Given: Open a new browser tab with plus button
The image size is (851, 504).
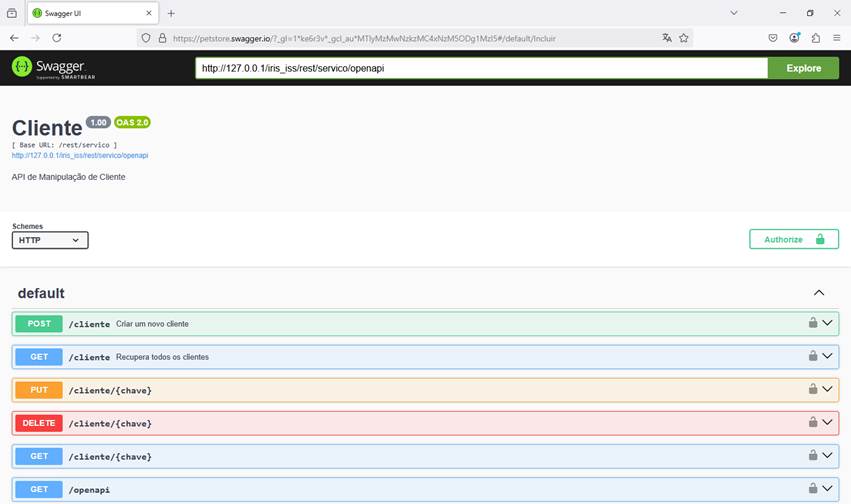Looking at the screenshot, I should [x=171, y=13].
